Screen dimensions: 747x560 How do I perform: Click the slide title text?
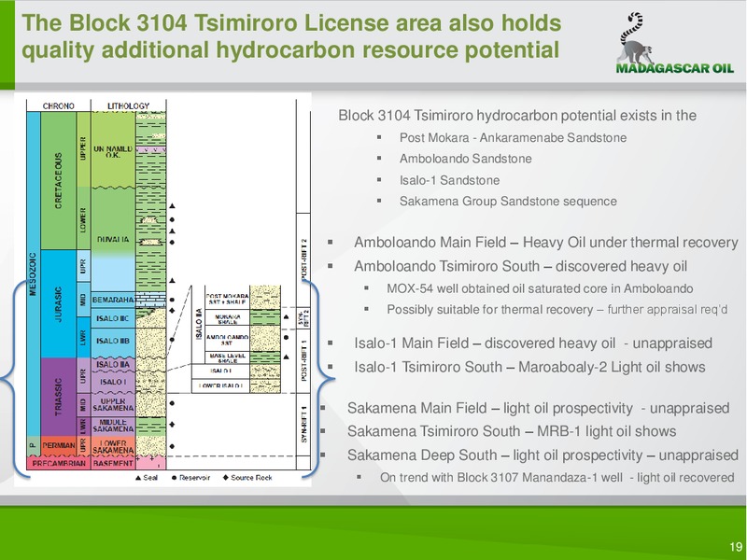tap(291, 36)
